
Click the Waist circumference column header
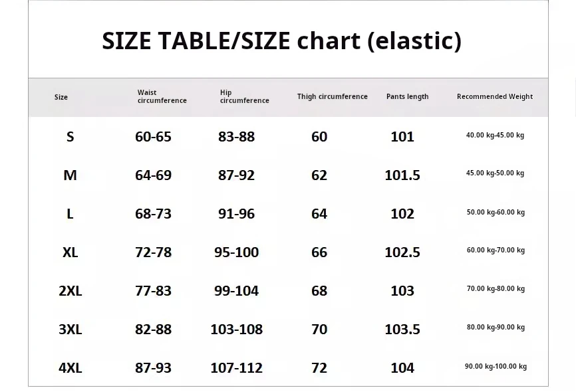point(162,97)
